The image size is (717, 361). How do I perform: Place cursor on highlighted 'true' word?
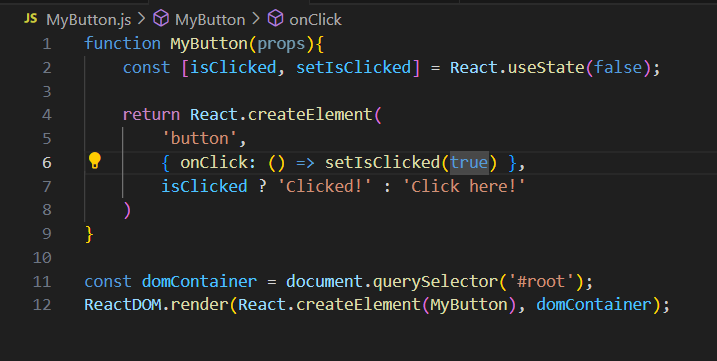click(x=469, y=162)
